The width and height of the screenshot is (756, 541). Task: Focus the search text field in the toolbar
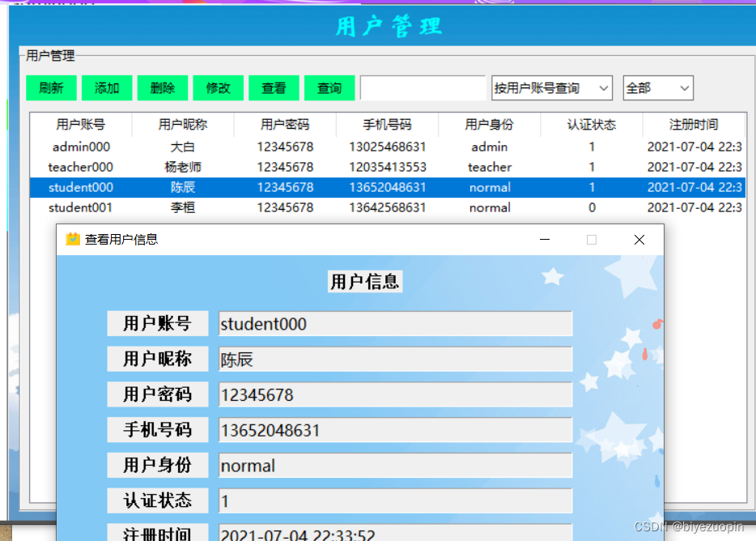tap(423, 87)
